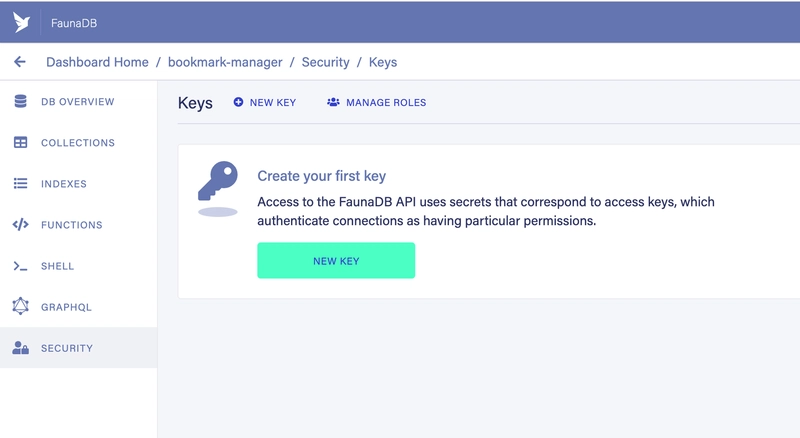Open the SHELL sidebar menu label
Viewport: 800px width, 438px height.
point(58,266)
